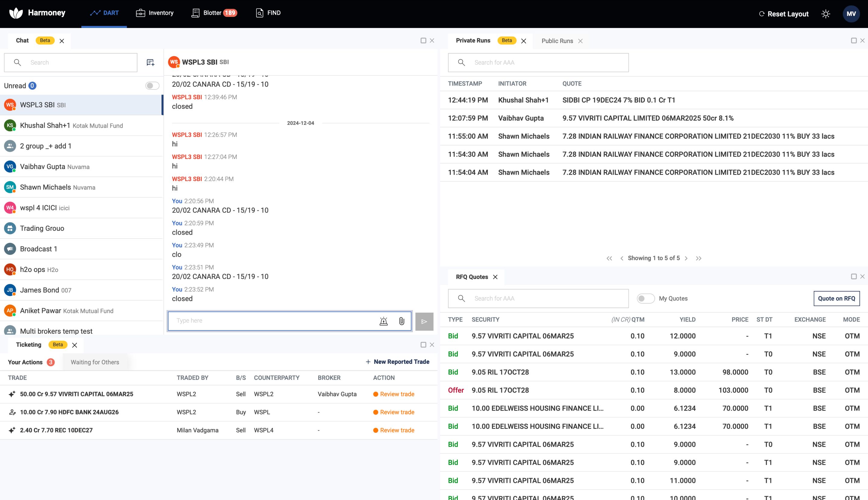Open Khushal Shah+1 chat

pos(81,125)
